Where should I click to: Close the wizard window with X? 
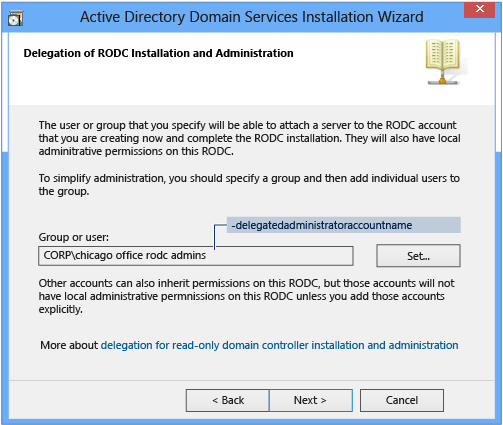pos(480,9)
